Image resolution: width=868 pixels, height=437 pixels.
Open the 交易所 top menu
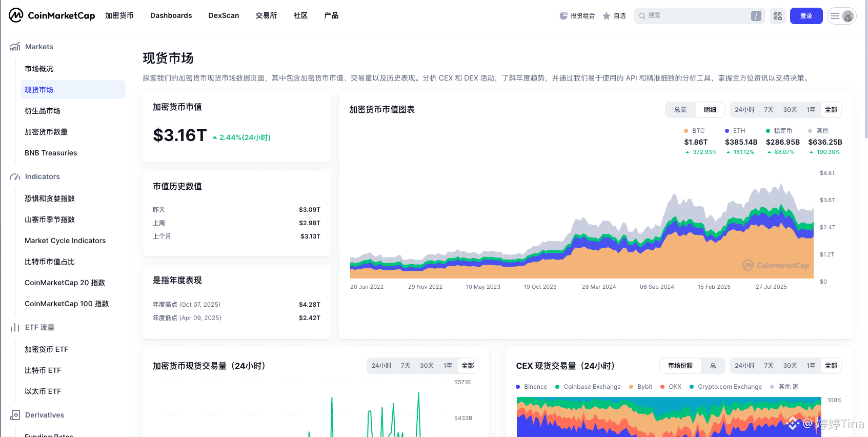266,15
